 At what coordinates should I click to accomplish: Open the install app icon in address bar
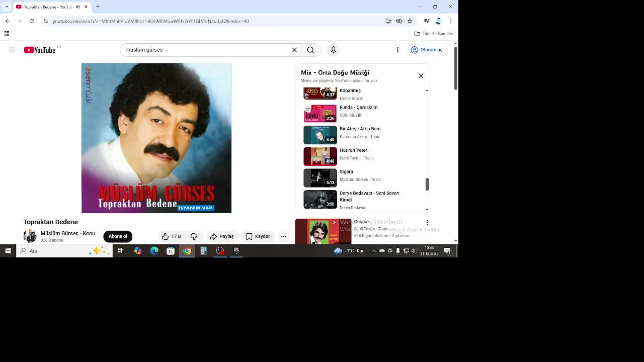coord(388,21)
